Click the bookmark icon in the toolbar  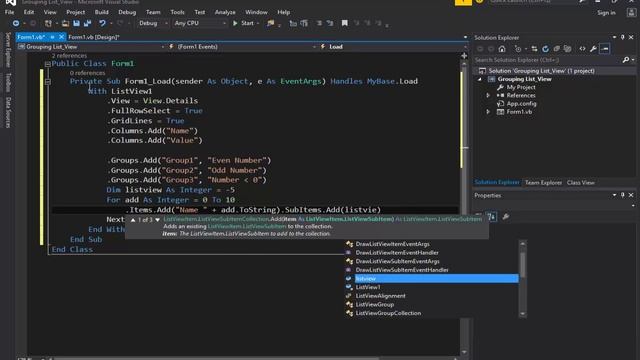pos(344,23)
